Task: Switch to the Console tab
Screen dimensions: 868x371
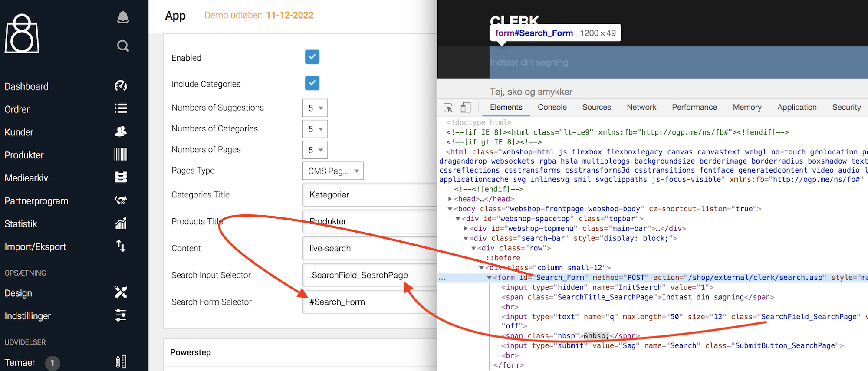Action: click(x=552, y=107)
